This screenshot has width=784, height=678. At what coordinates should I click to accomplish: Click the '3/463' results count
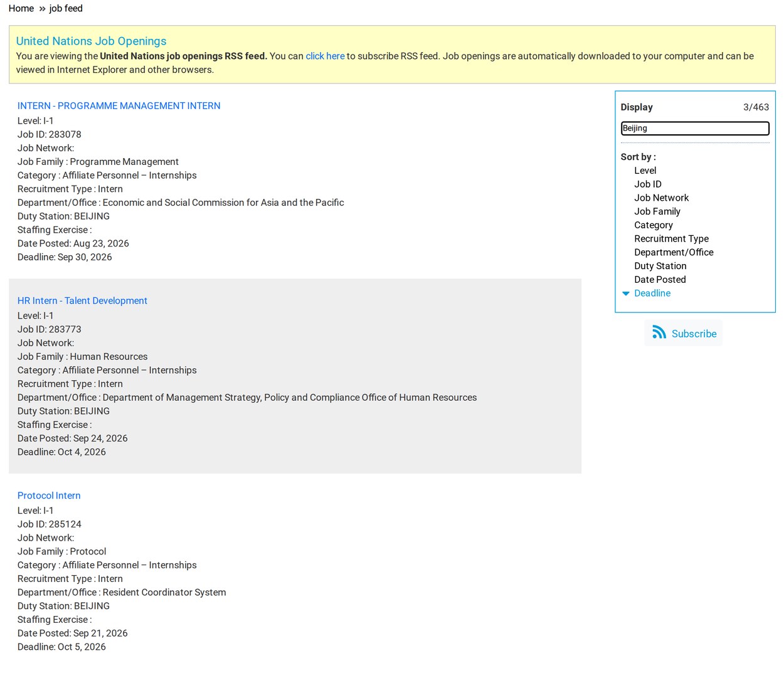tap(756, 107)
